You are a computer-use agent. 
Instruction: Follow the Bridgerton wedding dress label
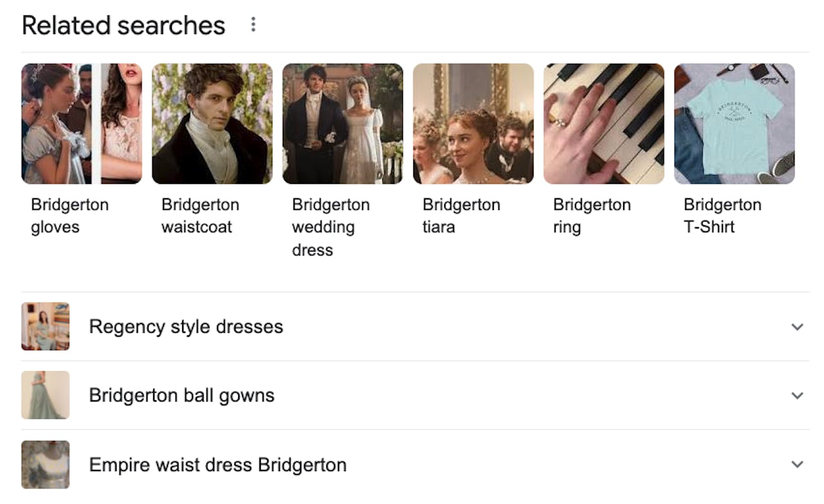coord(331,227)
